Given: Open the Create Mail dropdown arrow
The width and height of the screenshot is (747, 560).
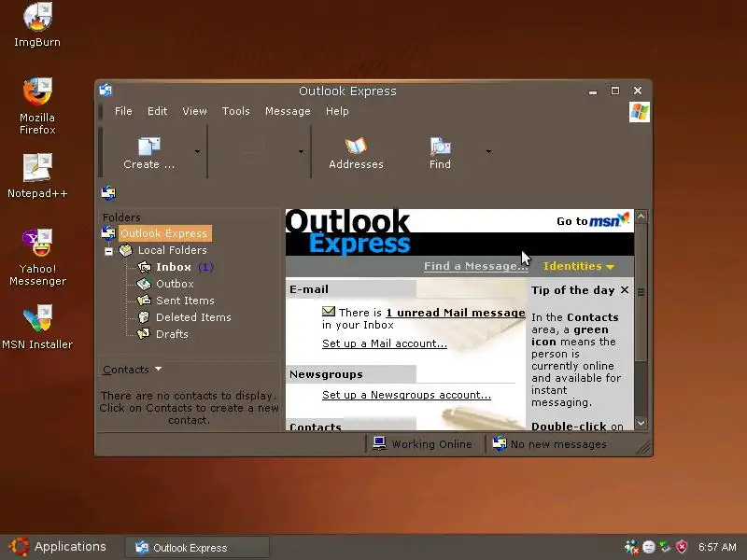Looking at the screenshot, I should point(197,151).
